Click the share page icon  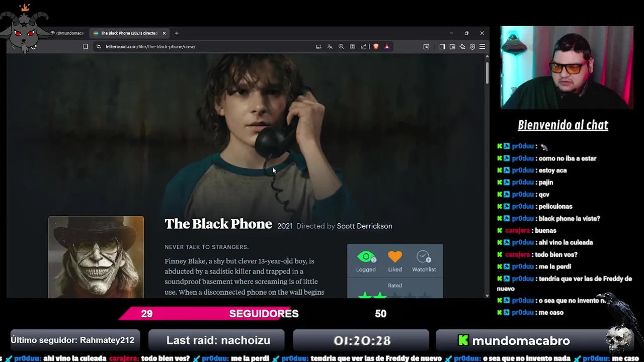pos(364,47)
